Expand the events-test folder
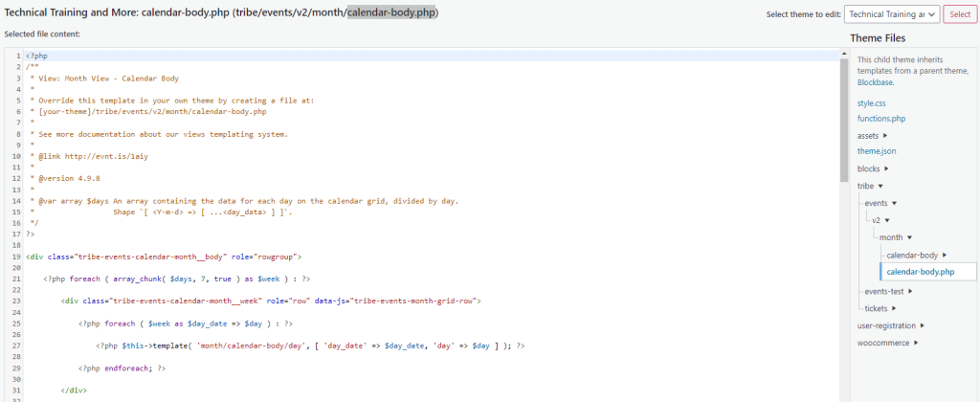Viewport: 980px width, 402px height. [x=889, y=291]
